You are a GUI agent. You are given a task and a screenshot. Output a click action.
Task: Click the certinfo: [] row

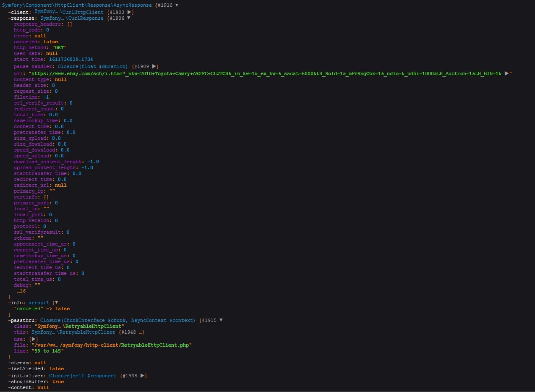[x=31, y=197]
